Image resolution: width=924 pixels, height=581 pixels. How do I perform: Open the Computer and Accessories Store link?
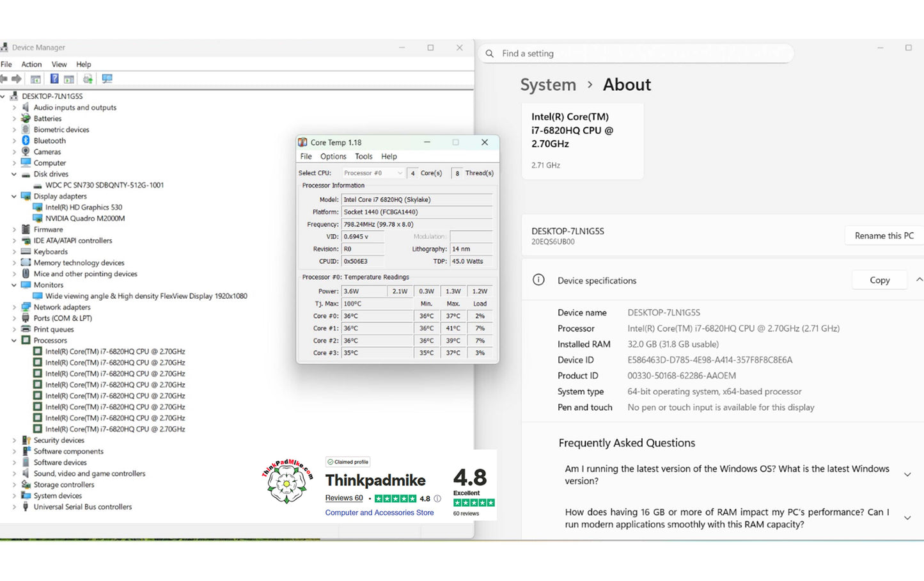coord(379,513)
